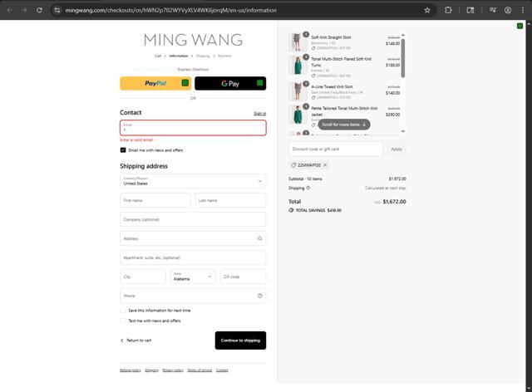This screenshot has width=532, height=392.
Task: Focus the Discount code or gift card field
Action: (336, 149)
